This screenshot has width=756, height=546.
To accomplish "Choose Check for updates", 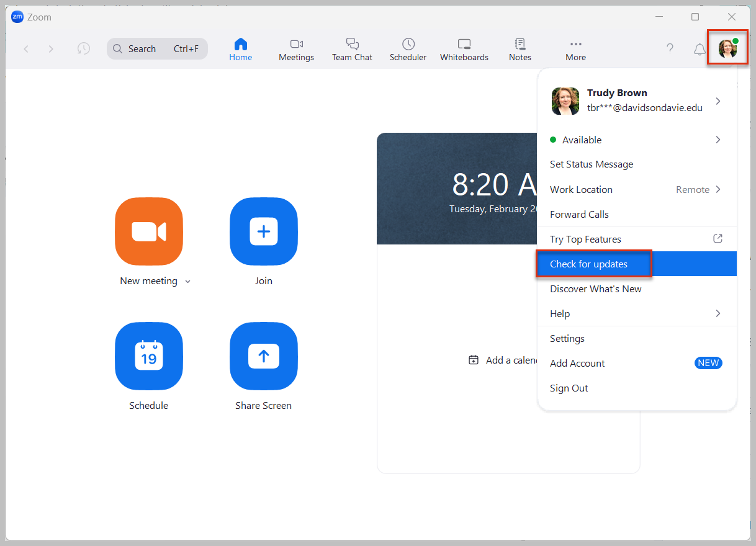I will [x=637, y=264].
